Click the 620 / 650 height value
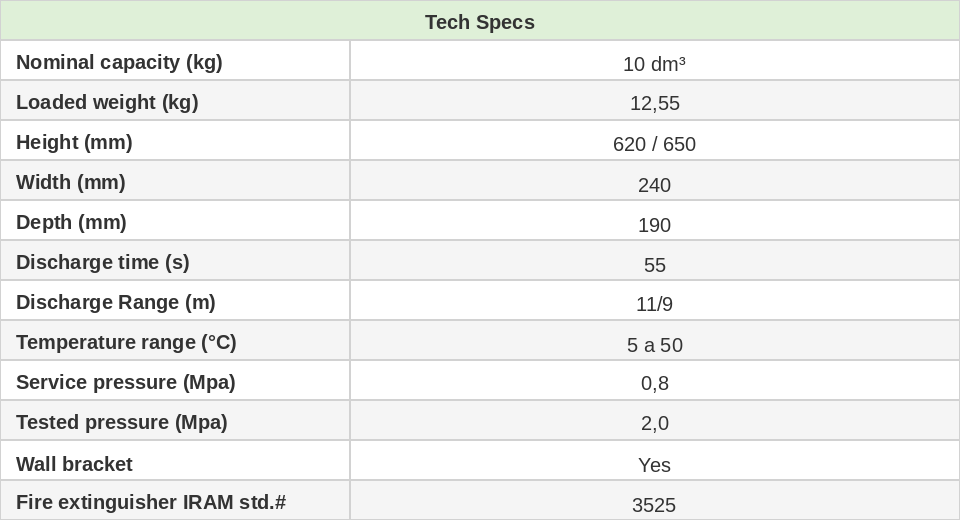This screenshot has height=521, width=960. coord(654,144)
